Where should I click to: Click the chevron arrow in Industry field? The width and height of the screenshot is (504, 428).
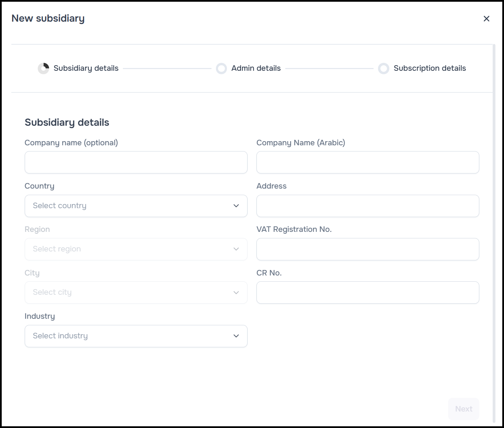coord(236,336)
